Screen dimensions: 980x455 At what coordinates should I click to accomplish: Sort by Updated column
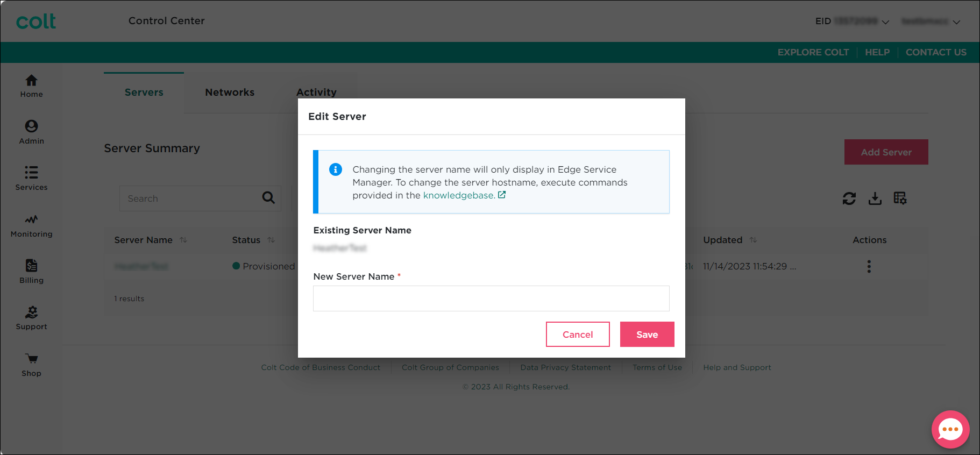(753, 240)
